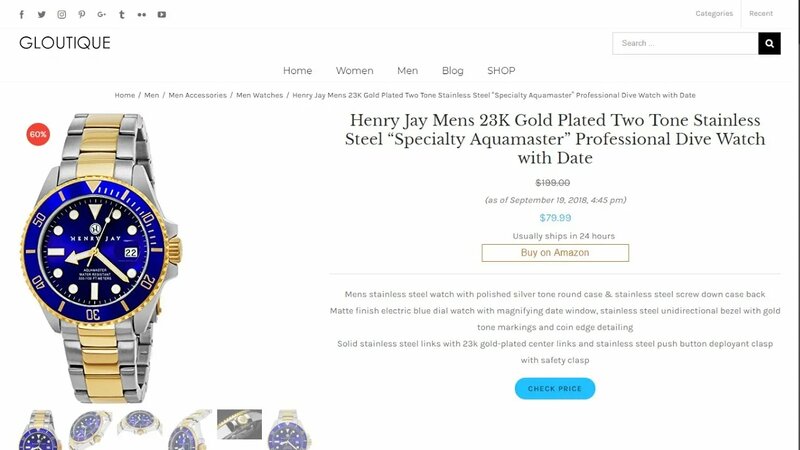
Task: Open the SHOP navigation menu item
Action: (x=501, y=70)
